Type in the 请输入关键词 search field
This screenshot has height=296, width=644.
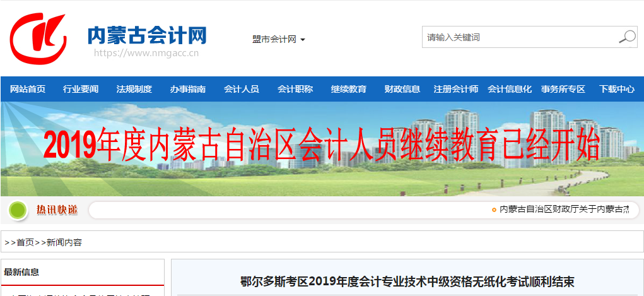click(x=518, y=37)
